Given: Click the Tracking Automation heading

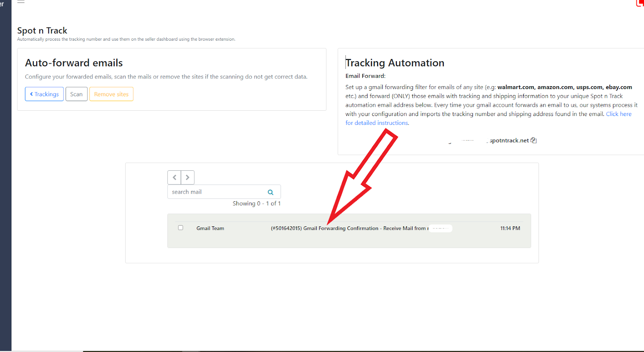Looking at the screenshot, I should [395, 63].
